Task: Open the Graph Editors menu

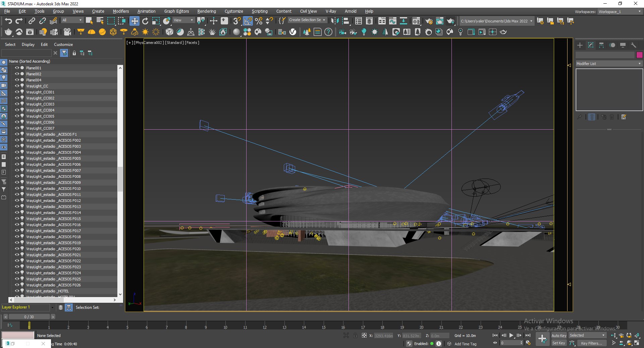Action: (176, 11)
